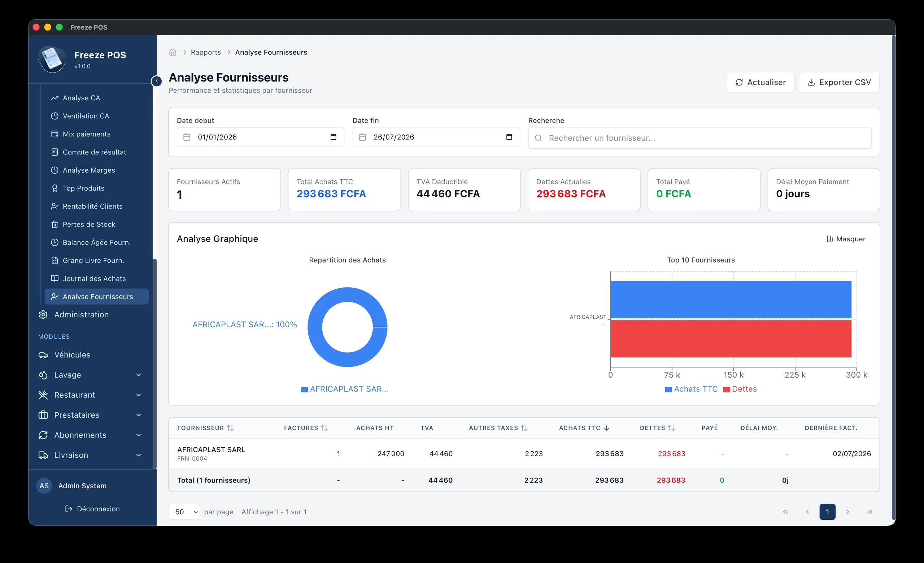Sort table by Factures column arrows
The image size is (924, 563).
(x=324, y=428)
